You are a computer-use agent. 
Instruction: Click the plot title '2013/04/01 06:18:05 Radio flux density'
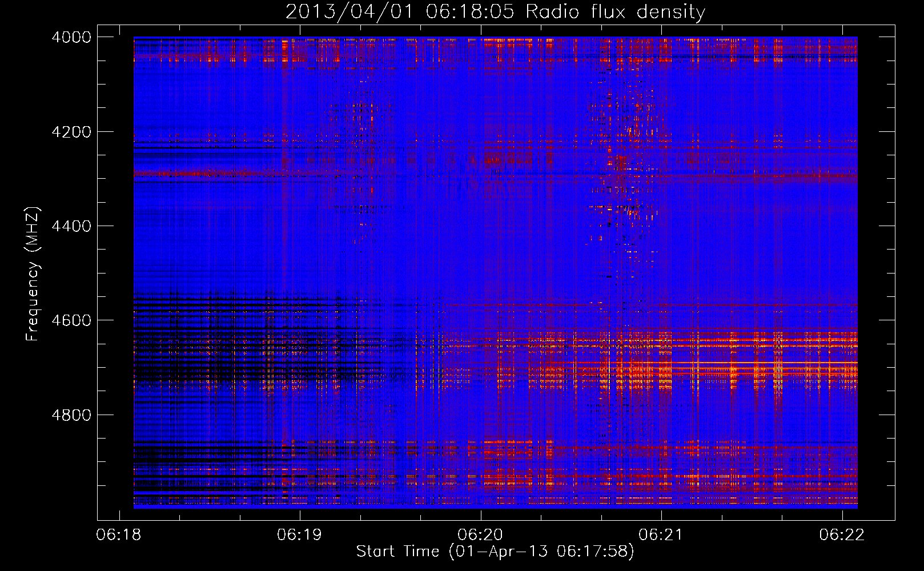(x=495, y=12)
